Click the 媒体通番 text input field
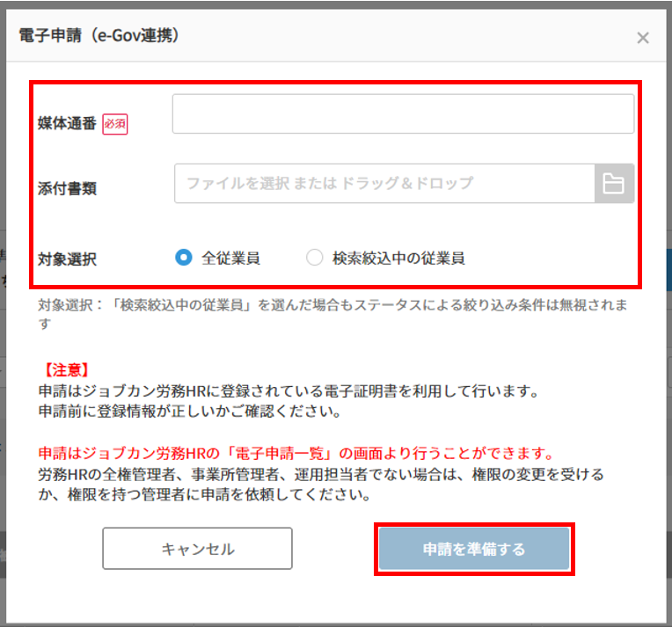Image resolution: width=672 pixels, height=627 pixels. 403,114
